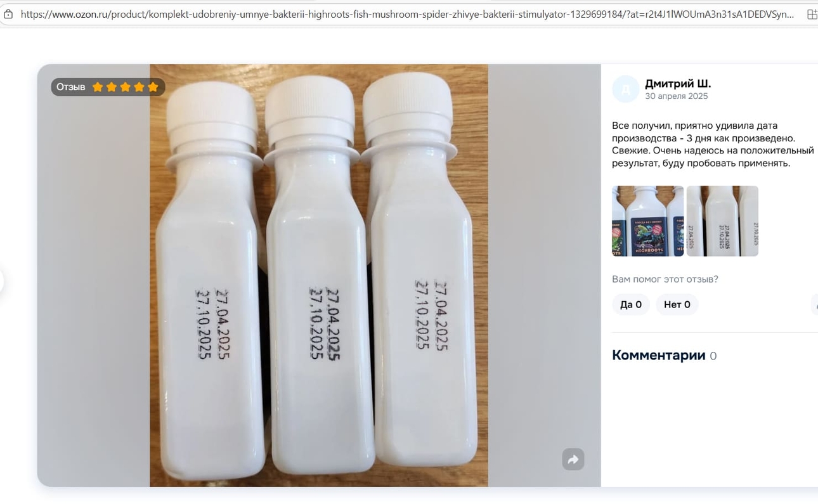Click the Отзыв badge label
Viewport: 818px width, 504px height.
70,87
